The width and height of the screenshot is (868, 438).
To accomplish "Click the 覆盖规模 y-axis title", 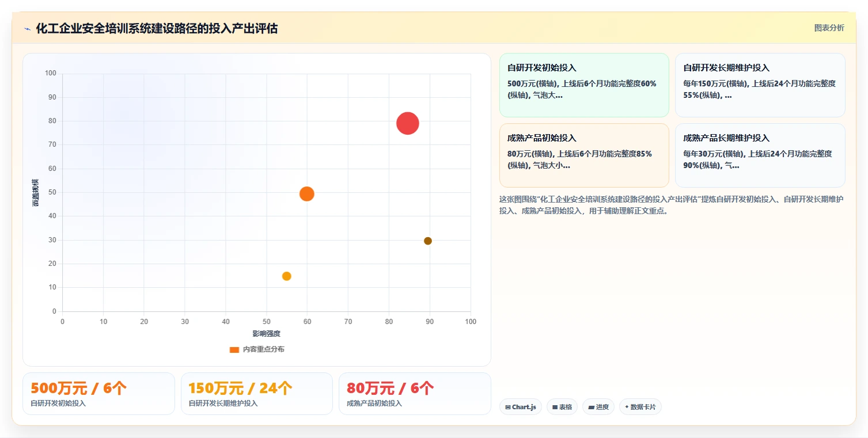I will click(36, 193).
